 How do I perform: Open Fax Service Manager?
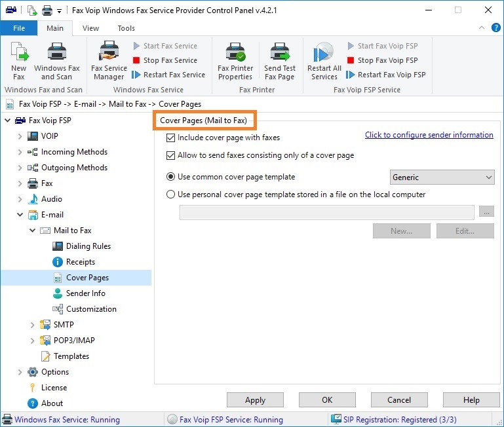[109, 61]
